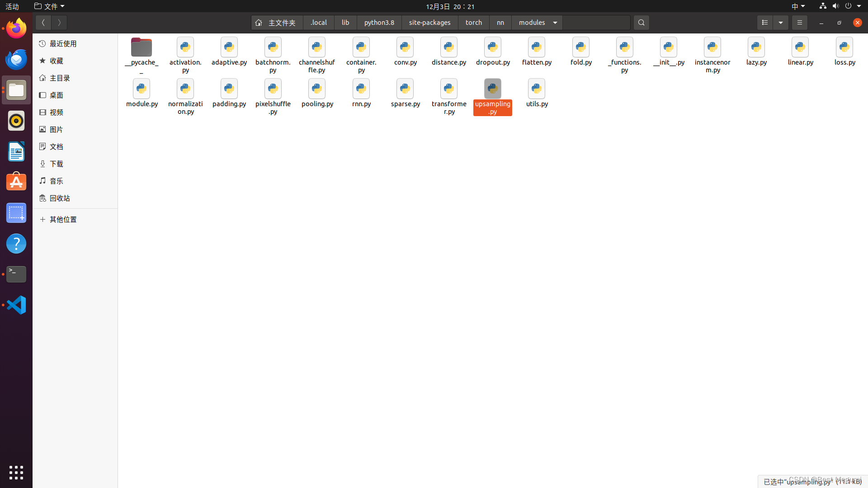
Task: Open the input method 中 dropdown
Action: click(x=797, y=6)
